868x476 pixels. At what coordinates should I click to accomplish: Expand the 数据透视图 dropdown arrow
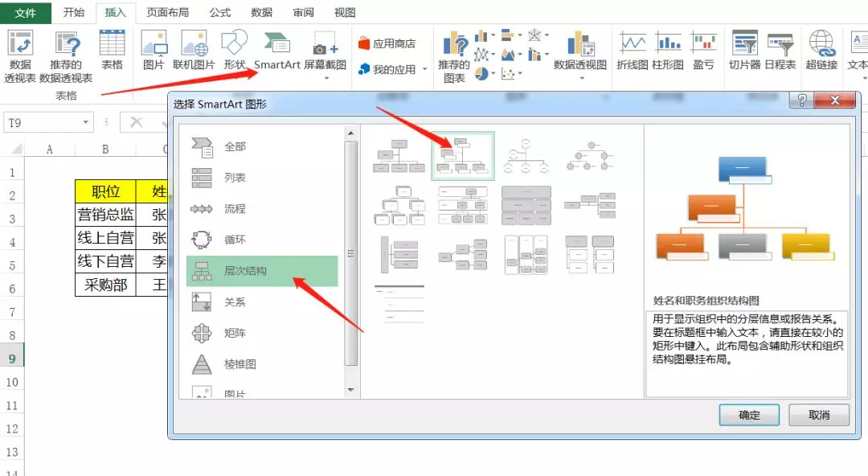point(581,78)
